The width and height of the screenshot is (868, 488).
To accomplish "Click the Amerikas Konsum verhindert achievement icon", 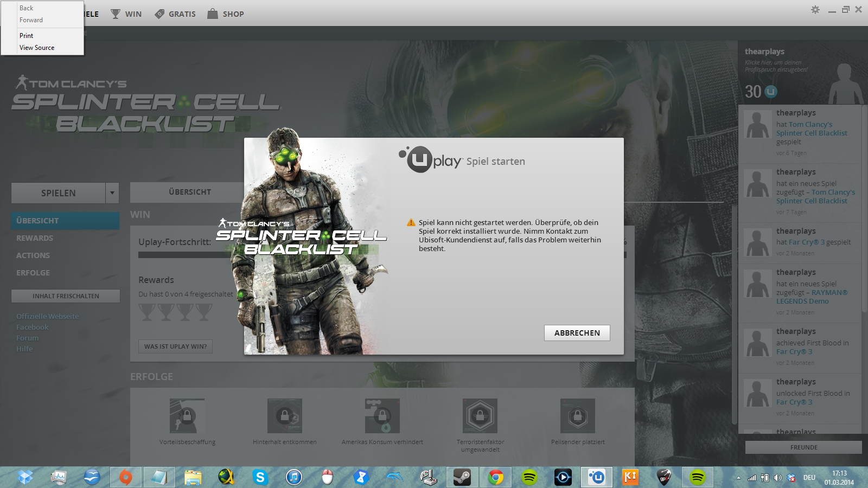I will 382,416.
